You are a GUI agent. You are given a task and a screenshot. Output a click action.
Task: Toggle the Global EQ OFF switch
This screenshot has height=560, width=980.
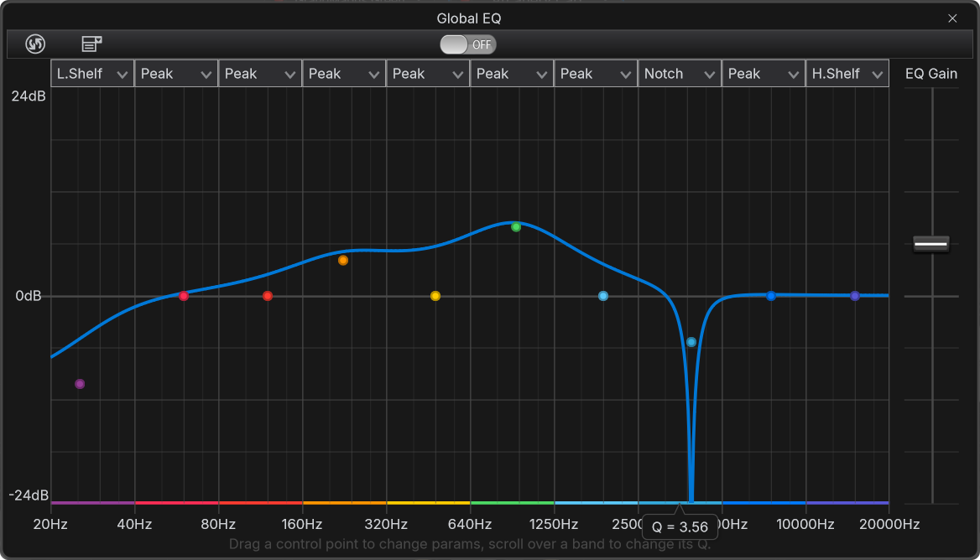tap(467, 44)
